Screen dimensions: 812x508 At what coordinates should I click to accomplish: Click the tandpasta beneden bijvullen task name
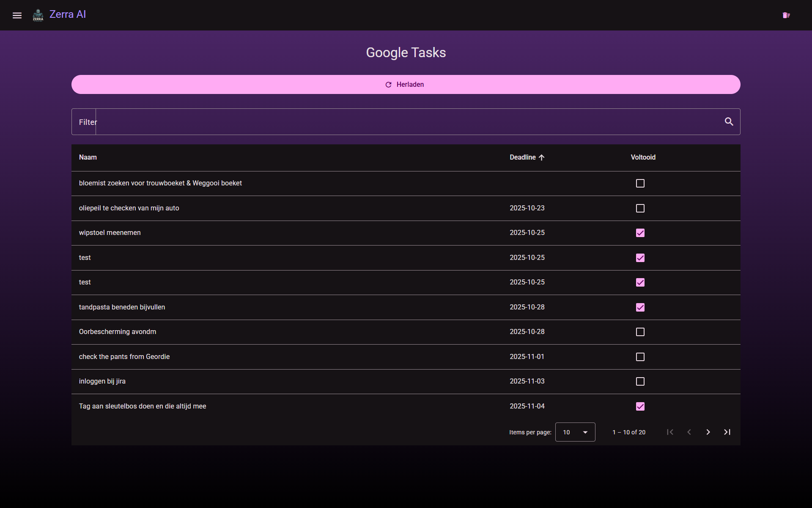[122, 307]
